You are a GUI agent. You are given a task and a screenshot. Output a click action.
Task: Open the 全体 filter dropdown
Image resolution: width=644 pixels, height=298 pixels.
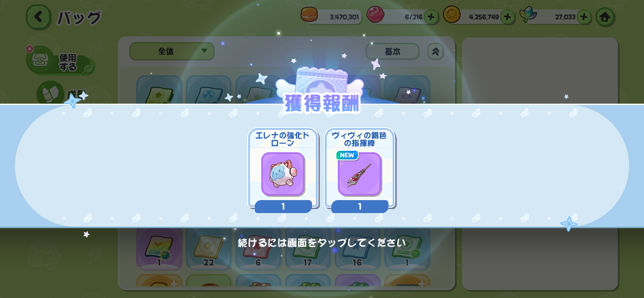pos(172,51)
